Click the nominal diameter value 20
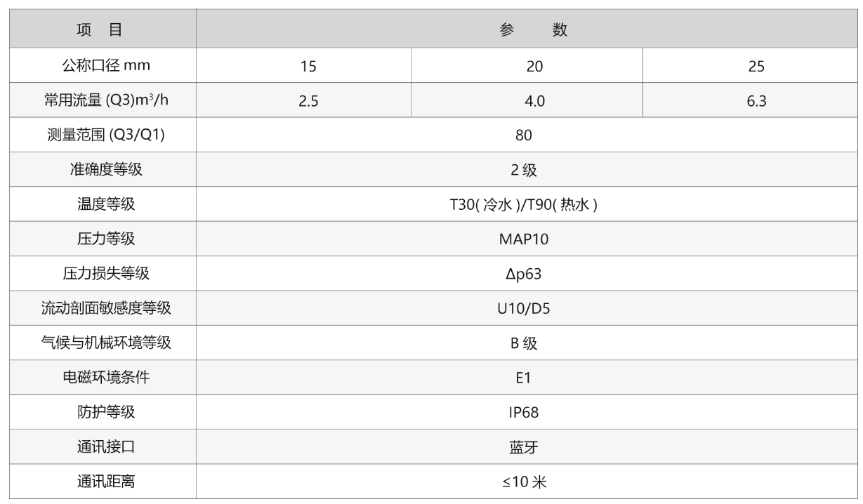Viewport: 863px width, 504px height. (x=535, y=67)
